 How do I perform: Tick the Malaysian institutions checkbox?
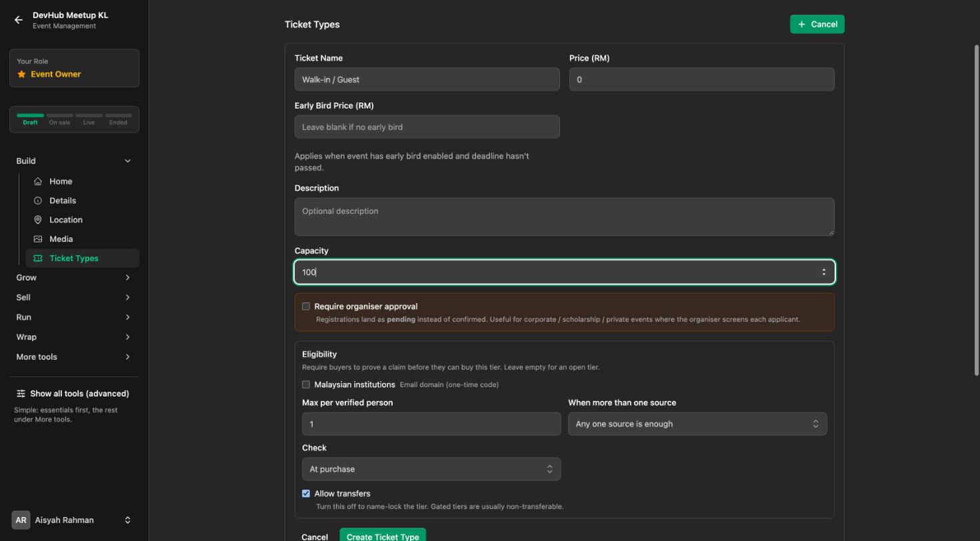(x=306, y=384)
